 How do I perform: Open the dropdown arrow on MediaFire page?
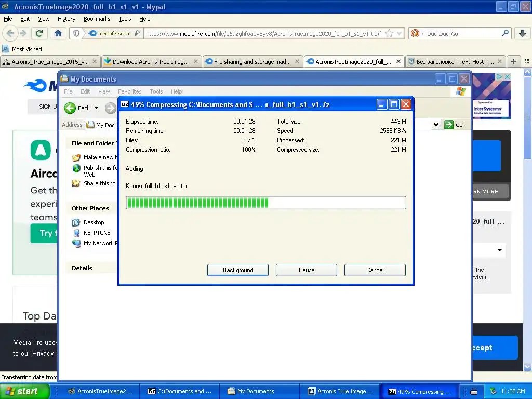pyautogui.click(x=500, y=250)
